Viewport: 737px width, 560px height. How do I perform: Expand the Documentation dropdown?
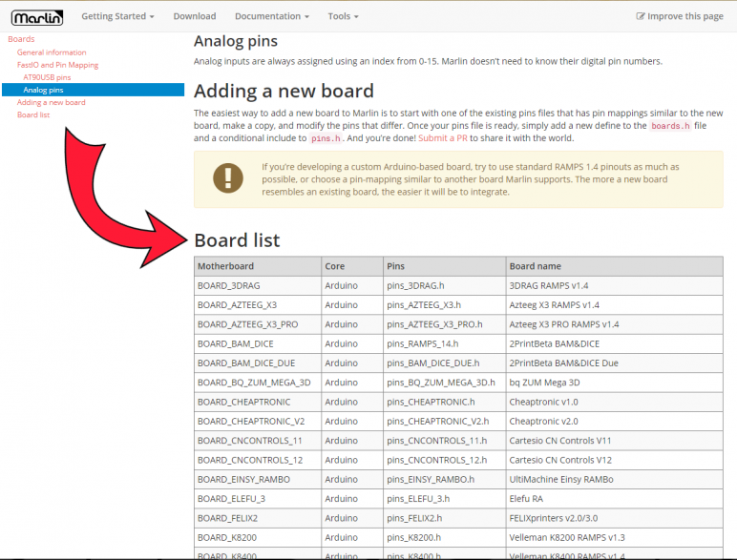pyautogui.click(x=272, y=16)
